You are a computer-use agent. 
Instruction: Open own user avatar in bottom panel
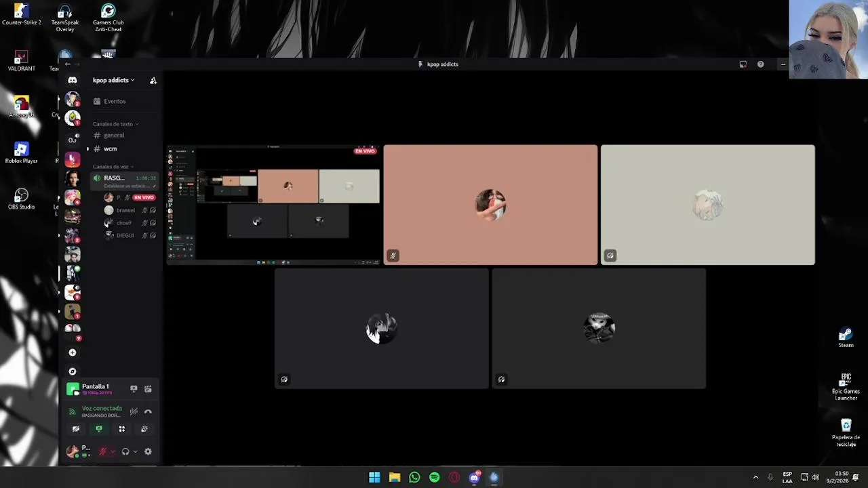(73, 451)
